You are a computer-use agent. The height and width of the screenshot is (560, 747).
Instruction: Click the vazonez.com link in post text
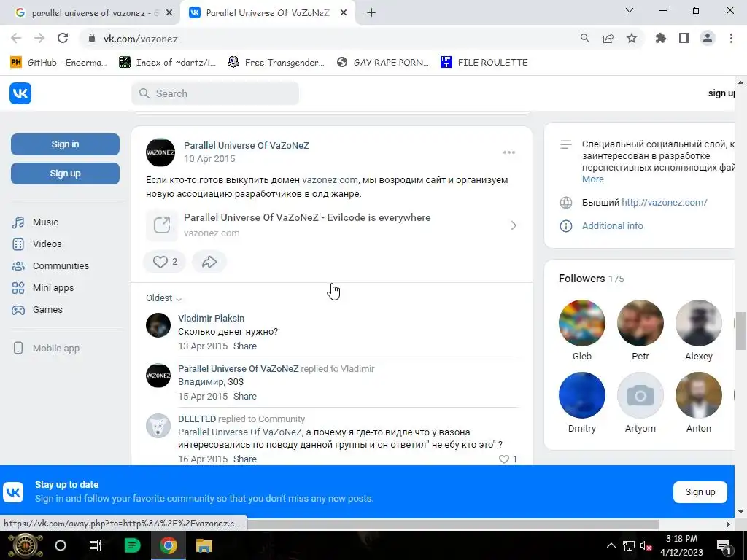coord(330,180)
